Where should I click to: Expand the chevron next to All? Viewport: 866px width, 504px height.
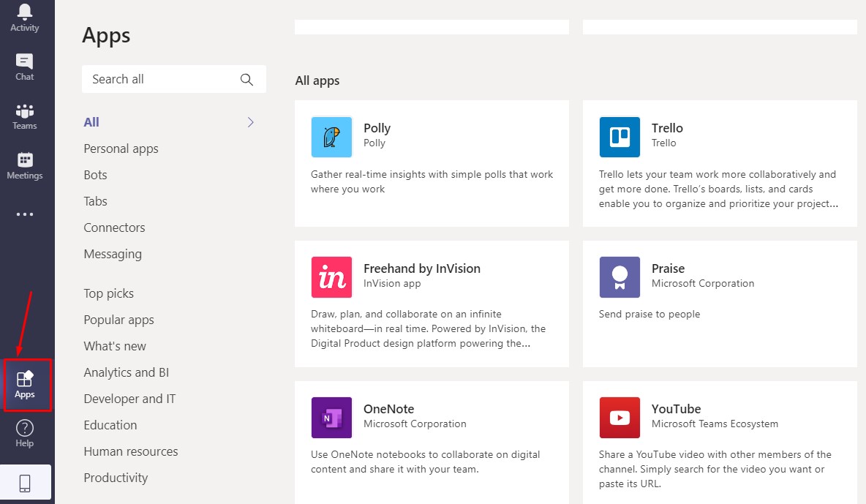[251, 122]
